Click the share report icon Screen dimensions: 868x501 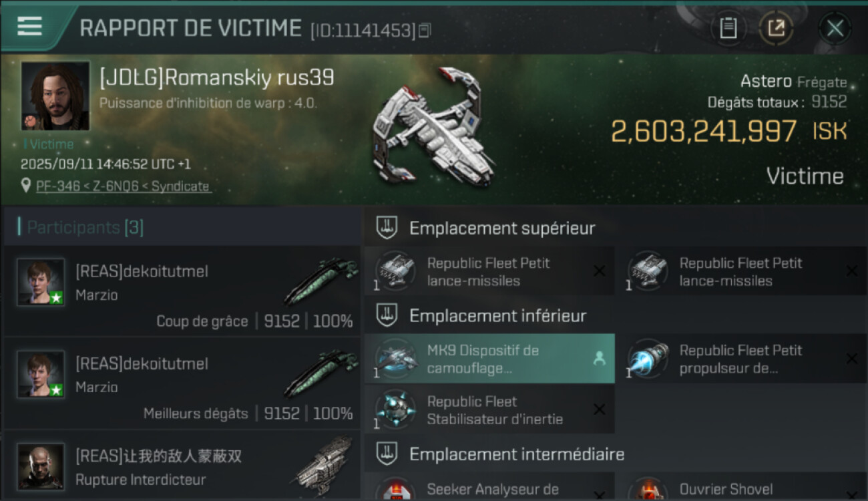pyautogui.click(x=776, y=29)
